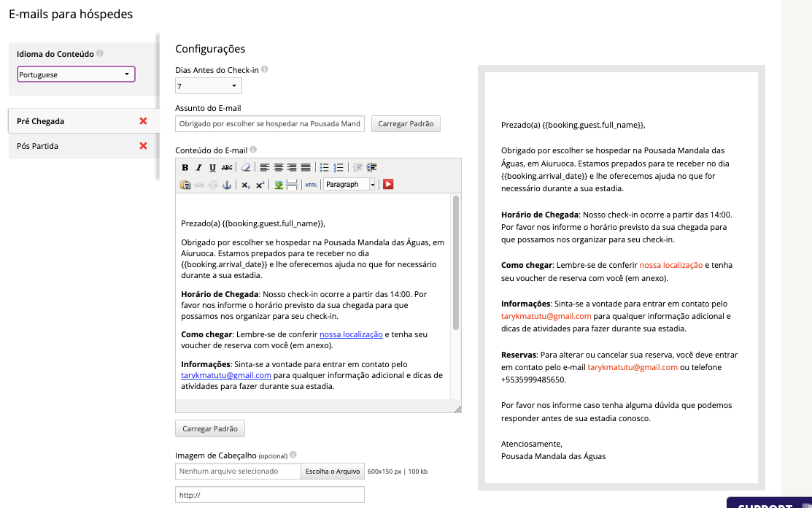Screen dimensions: 812x508
Task: Show info tooltip for Dias Antes do Check-in
Action: click(265, 69)
